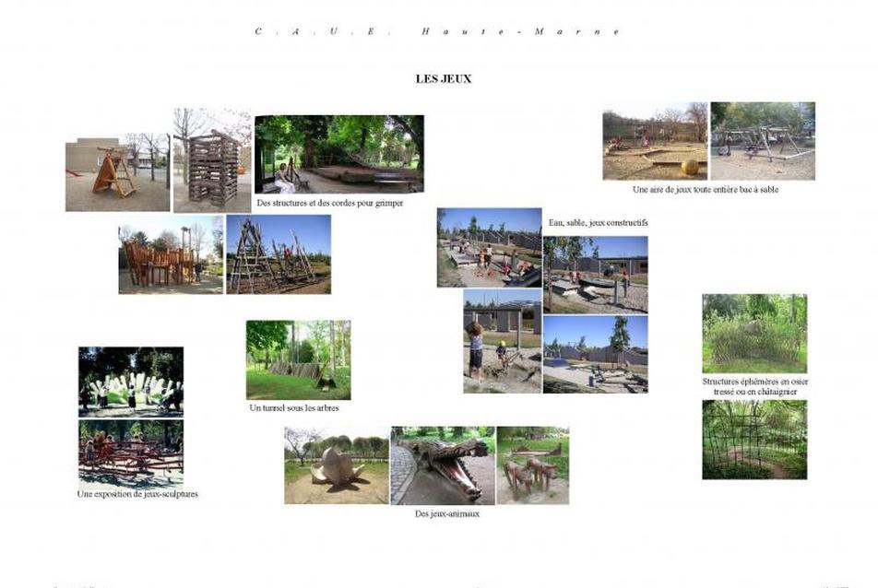Open photo of stone flower-shaped sculpture

[x=337, y=465]
